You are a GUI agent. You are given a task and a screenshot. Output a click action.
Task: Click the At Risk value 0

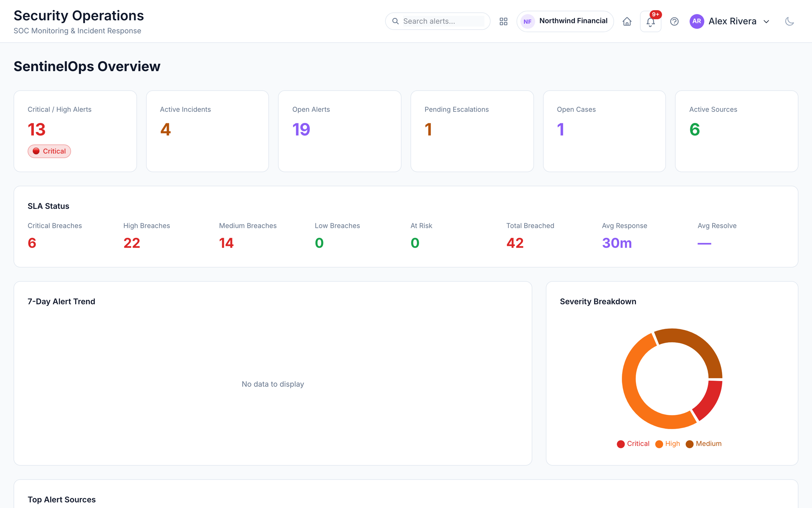click(x=415, y=243)
